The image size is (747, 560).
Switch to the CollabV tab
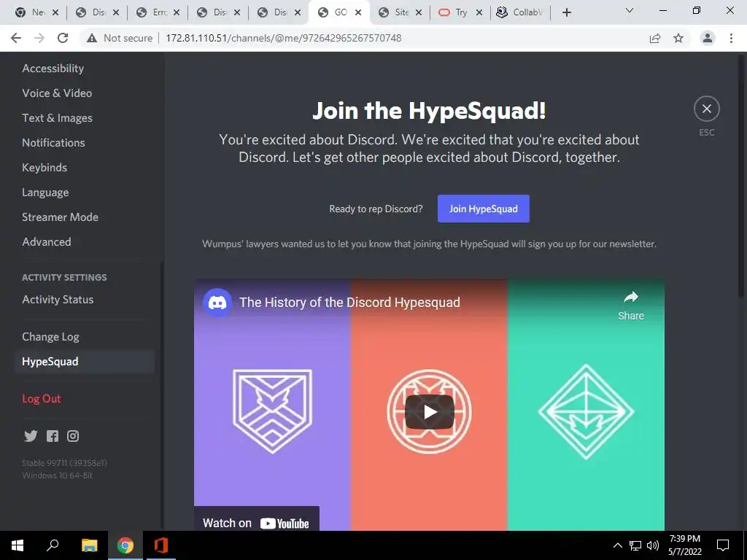(x=519, y=12)
